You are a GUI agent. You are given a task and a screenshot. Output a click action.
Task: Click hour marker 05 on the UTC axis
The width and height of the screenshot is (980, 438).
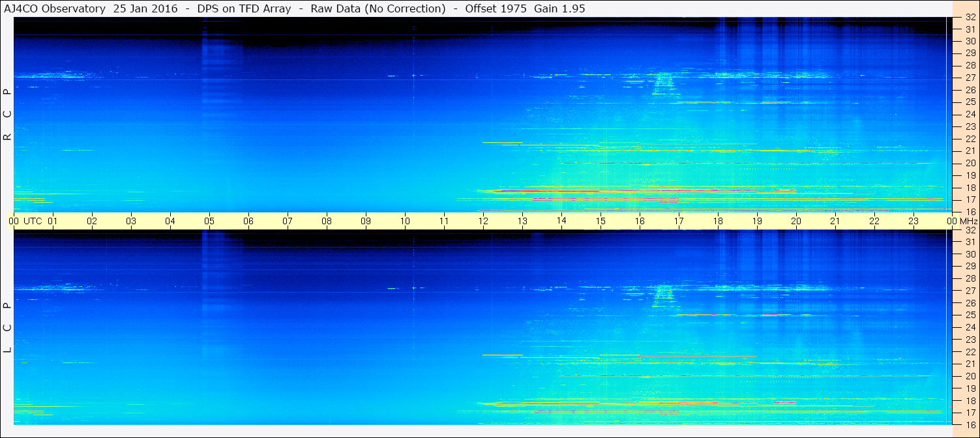pos(209,221)
